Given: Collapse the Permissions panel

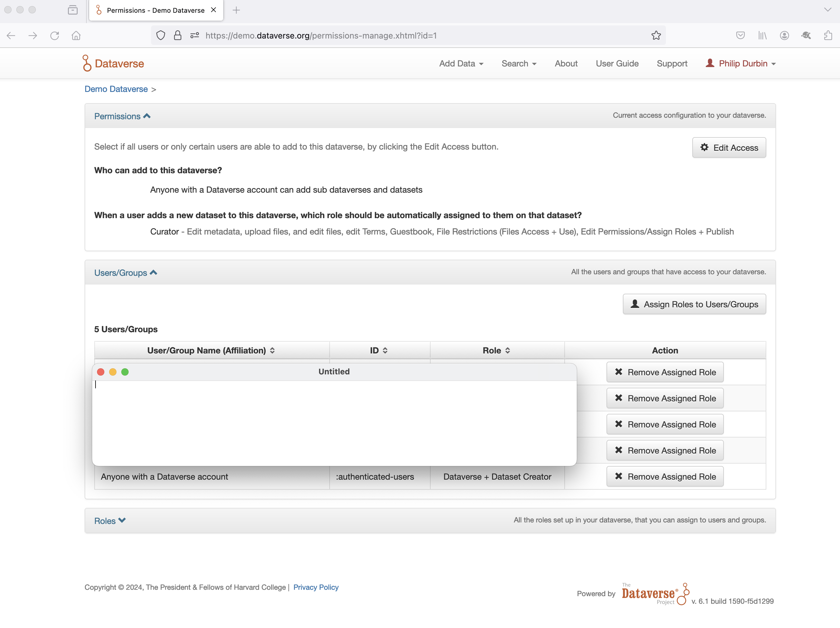Looking at the screenshot, I should (x=122, y=116).
